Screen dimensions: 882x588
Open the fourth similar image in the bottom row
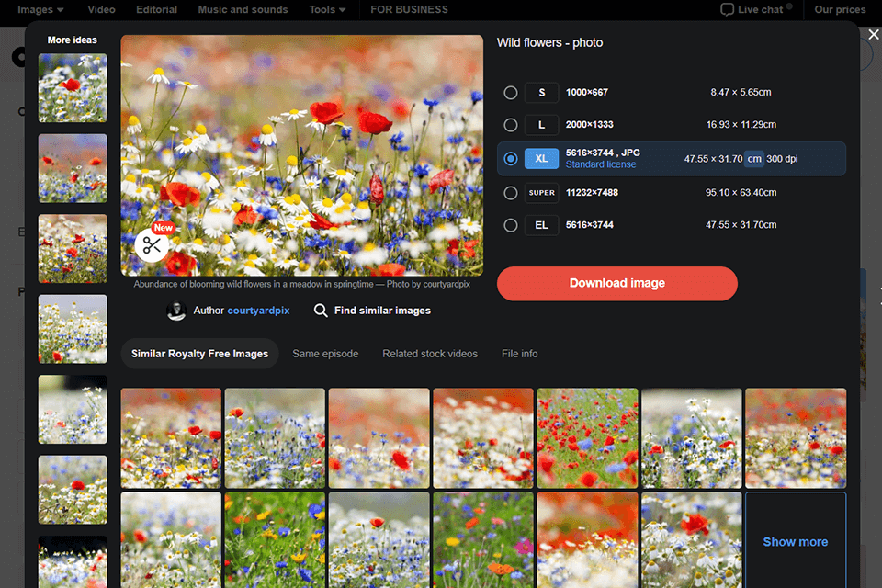[x=483, y=540]
